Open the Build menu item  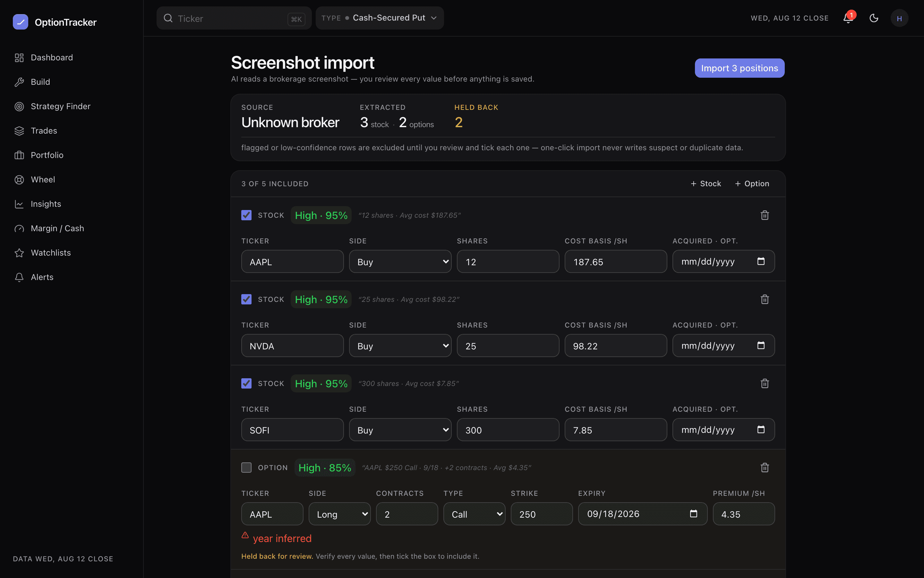coord(40,82)
